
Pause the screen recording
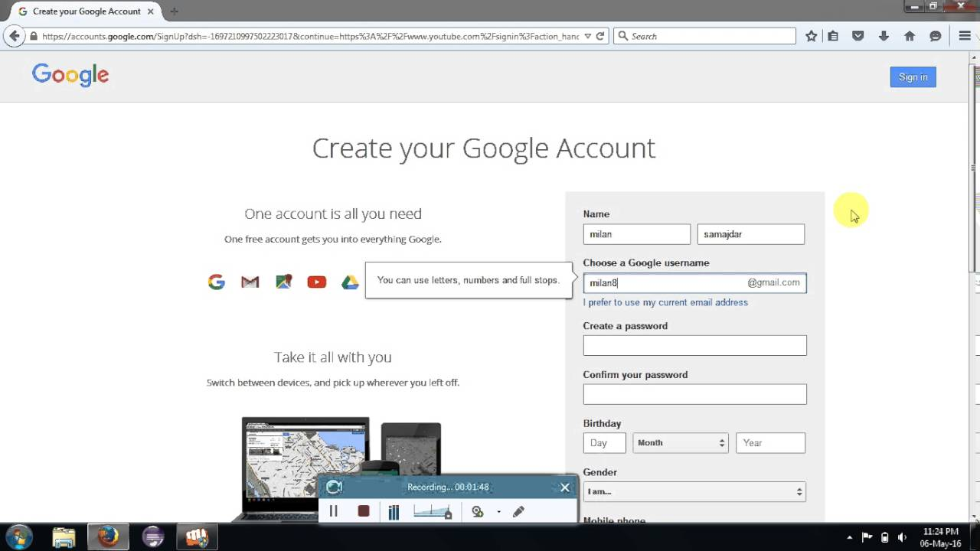click(333, 511)
